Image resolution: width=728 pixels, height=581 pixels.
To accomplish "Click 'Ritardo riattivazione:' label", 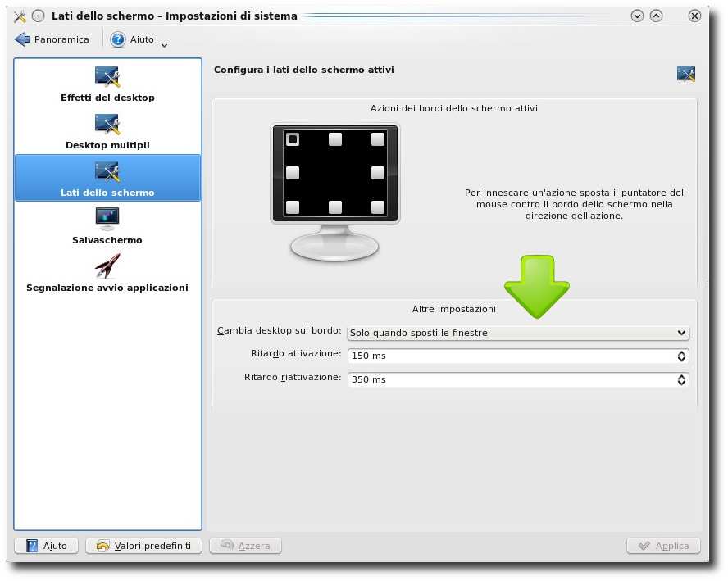I will (x=293, y=377).
